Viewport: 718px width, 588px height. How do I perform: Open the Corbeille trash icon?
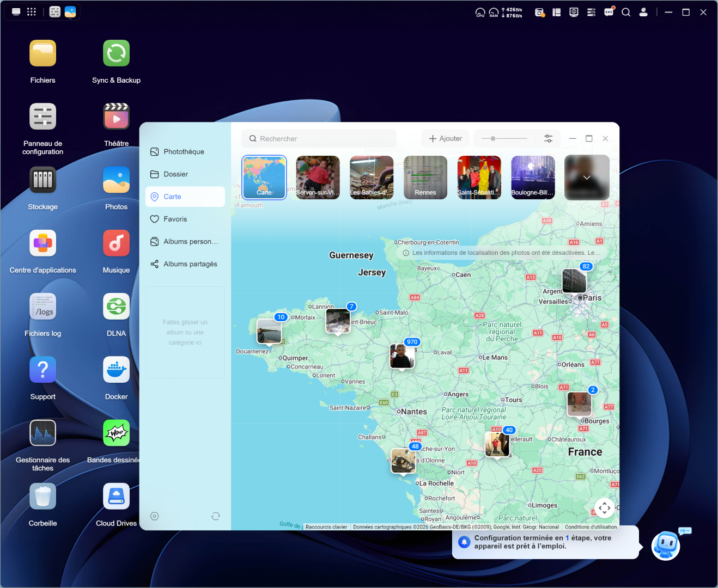(42, 497)
